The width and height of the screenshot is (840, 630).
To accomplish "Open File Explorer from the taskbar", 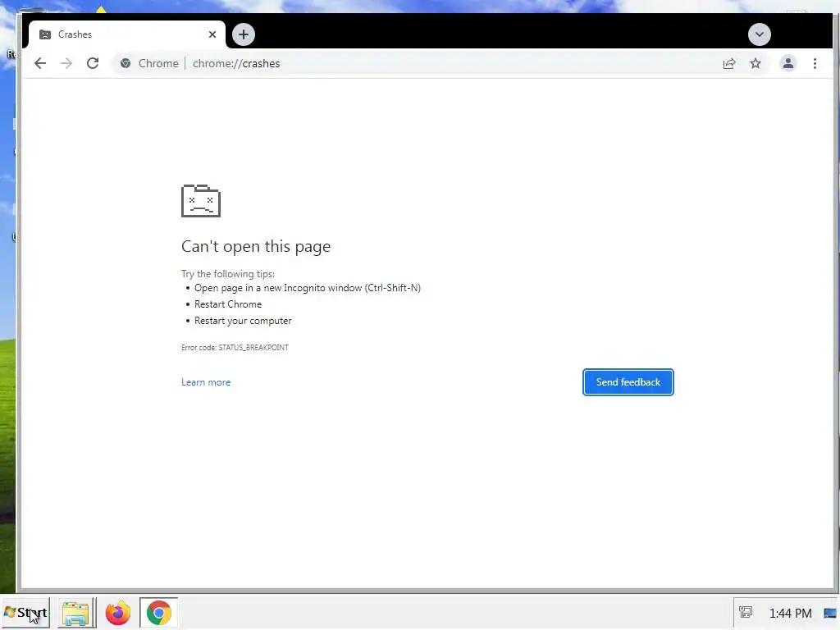I will [75, 613].
